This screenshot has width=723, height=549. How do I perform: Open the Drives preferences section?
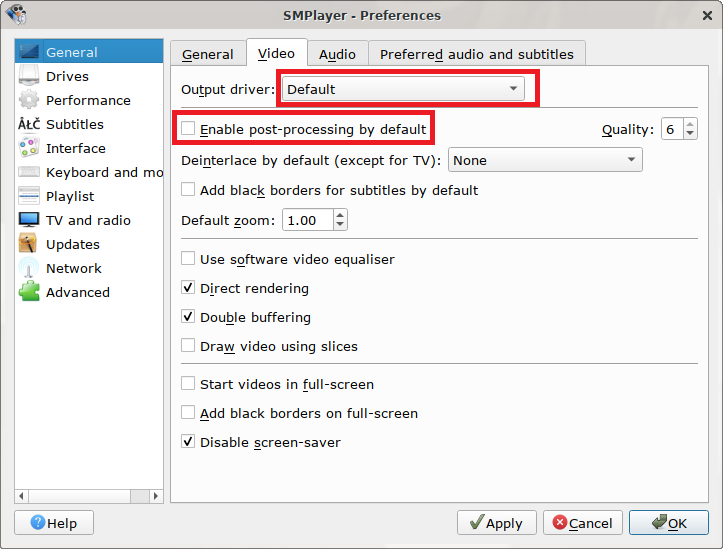(89, 76)
